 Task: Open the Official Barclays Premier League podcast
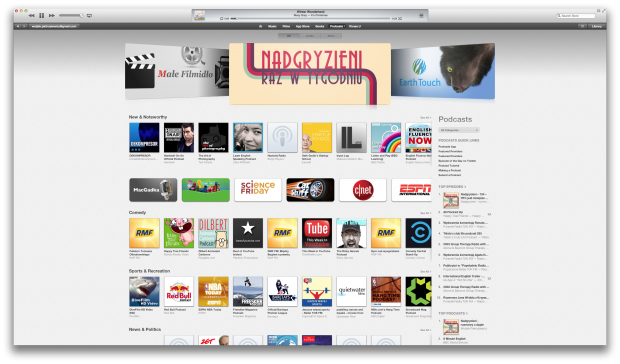282,292
